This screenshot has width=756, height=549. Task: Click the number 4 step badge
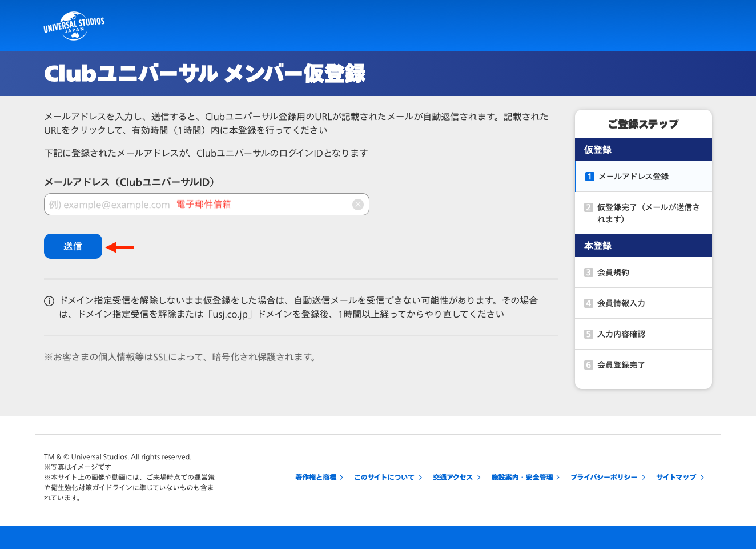tap(589, 303)
